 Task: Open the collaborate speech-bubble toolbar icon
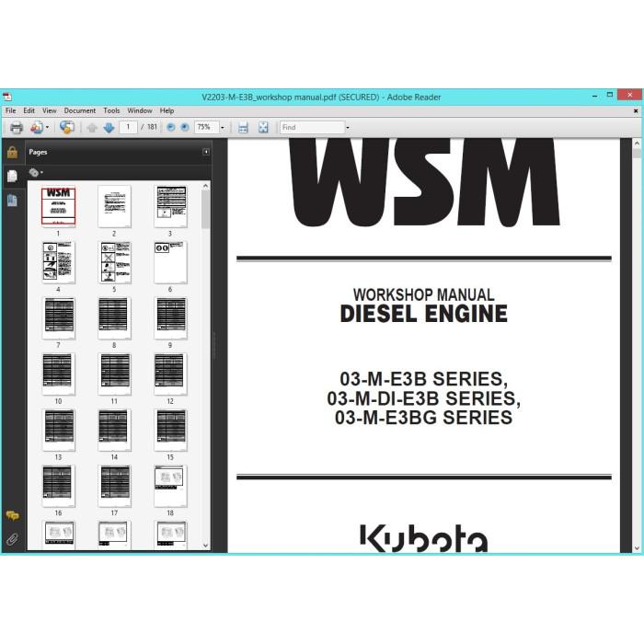pos(67,127)
